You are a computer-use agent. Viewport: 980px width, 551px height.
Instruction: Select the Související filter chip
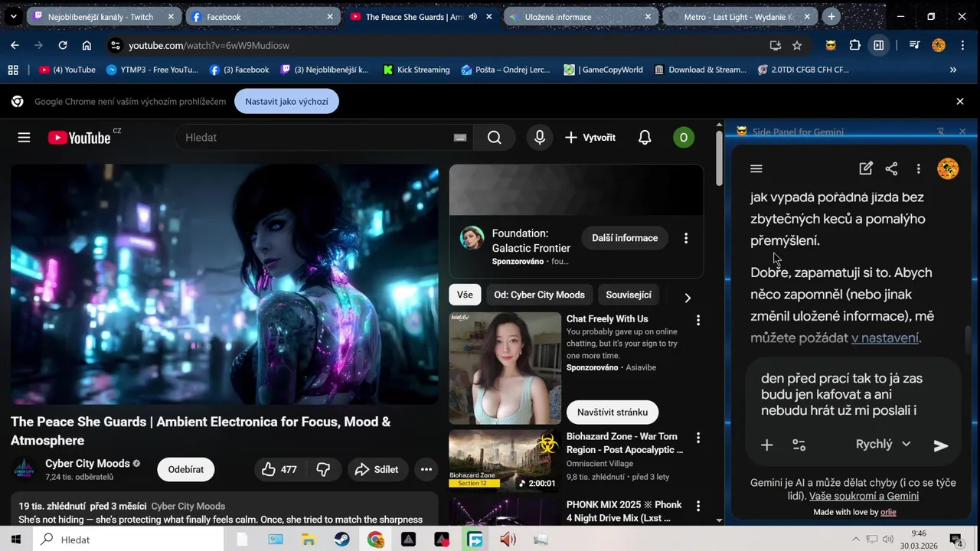(629, 295)
